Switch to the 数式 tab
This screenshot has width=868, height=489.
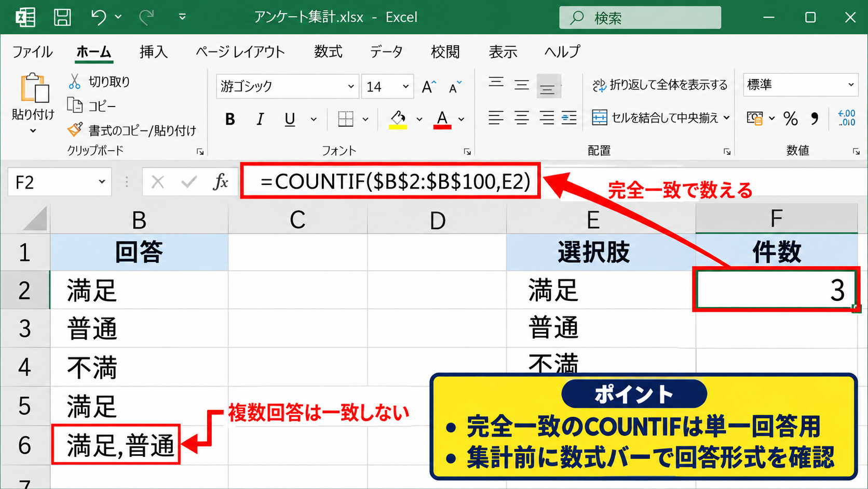pyautogui.click(x=328, y=52)
